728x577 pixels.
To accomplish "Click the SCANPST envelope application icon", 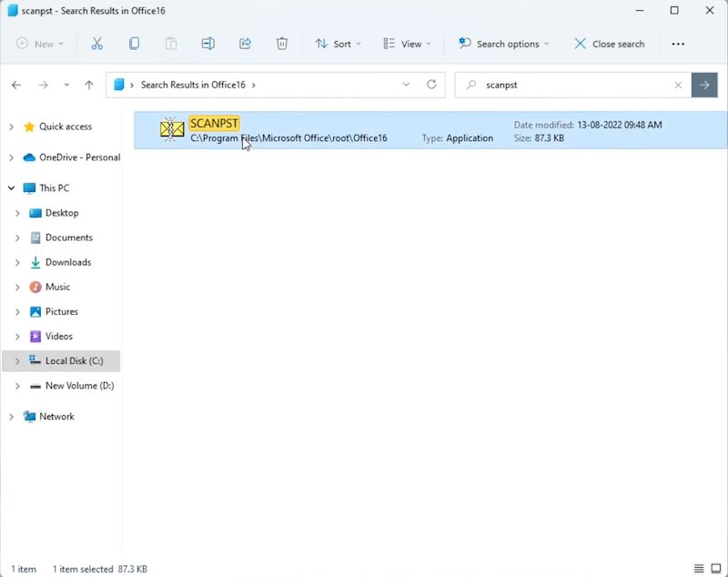I will tap(172, 129).
